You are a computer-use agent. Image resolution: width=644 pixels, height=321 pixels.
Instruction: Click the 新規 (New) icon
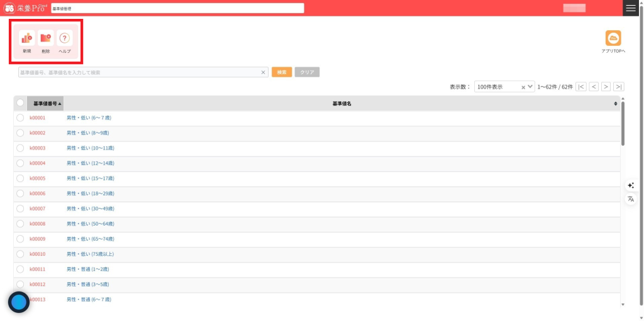26,39
